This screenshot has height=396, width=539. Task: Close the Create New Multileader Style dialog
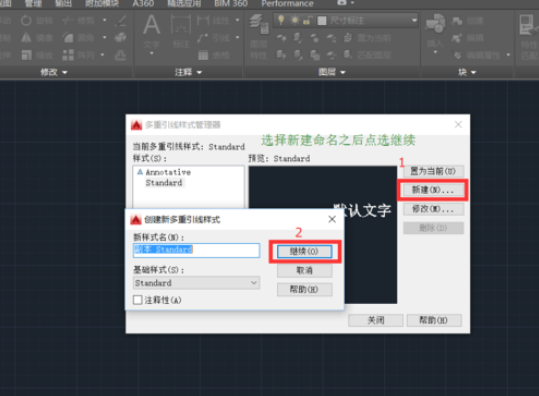[332, 219]
